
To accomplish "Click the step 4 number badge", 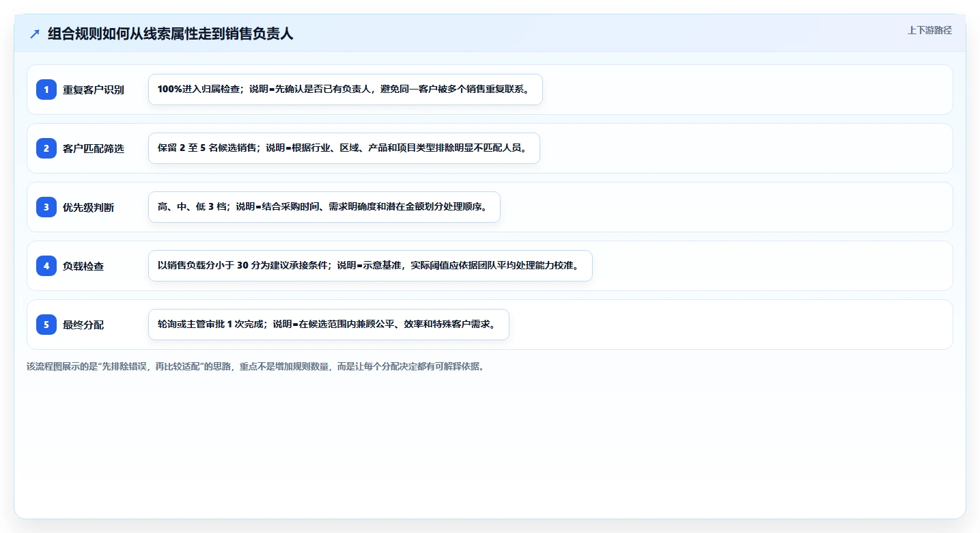I will tap(46, 266).
